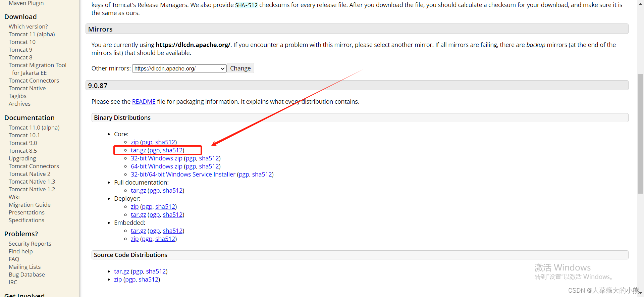This screenshot has width=644, height=297.
Task: Open pgp for Source Code zip
Action: tap(130, 280)
